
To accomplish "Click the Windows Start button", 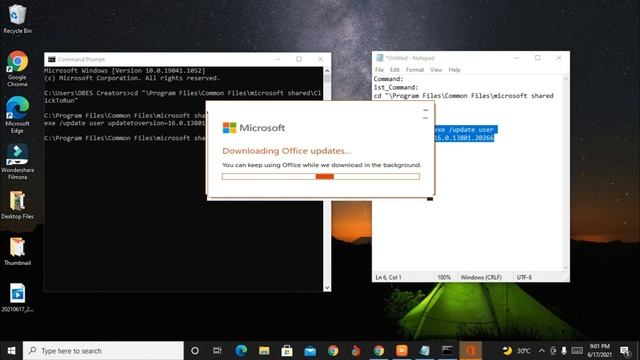I will (11, 351).
